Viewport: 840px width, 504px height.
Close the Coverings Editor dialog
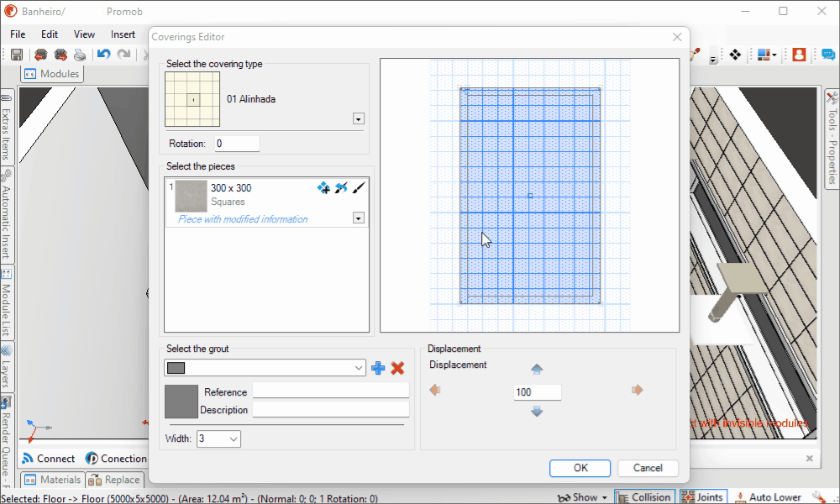coord(677,37)
